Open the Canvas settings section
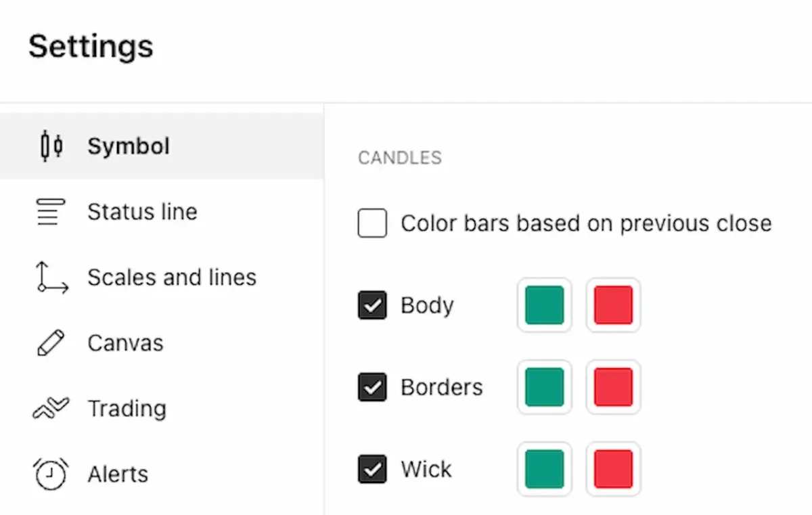This screenshot has width=812, height=515. click(162, 343)
